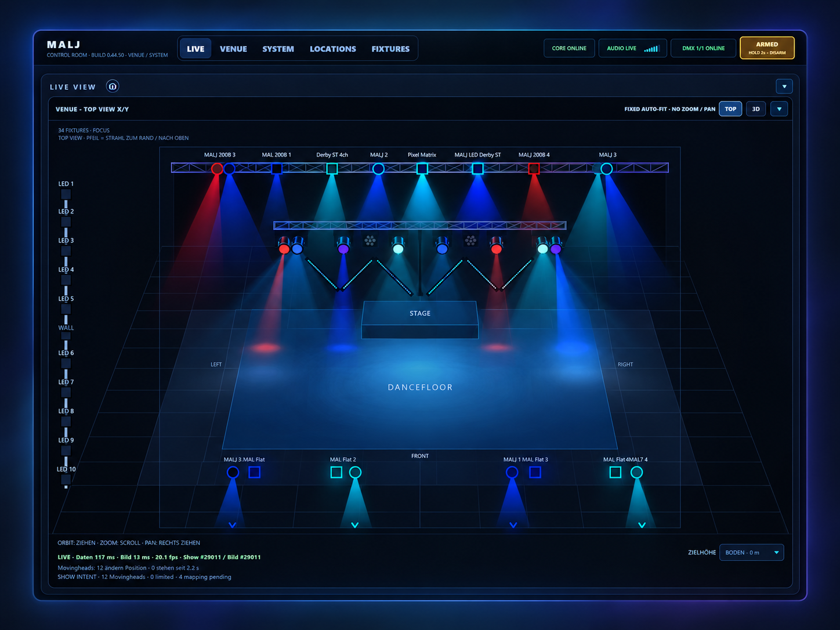Toggle the LED 7 square

coord(66,393)
